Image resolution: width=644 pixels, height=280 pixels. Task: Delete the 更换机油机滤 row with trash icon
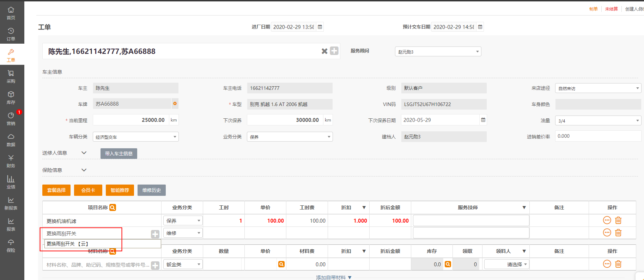pyautogui.click(x=618, y=220)
